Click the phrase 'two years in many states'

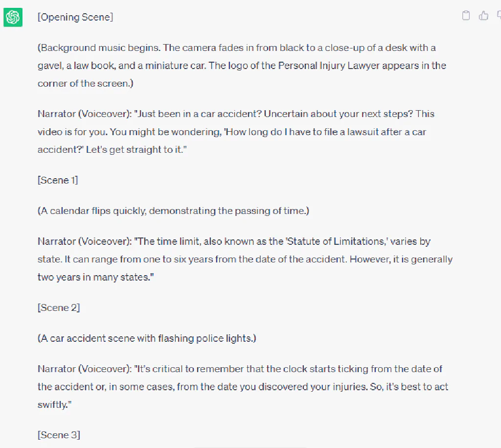(93, 277)
